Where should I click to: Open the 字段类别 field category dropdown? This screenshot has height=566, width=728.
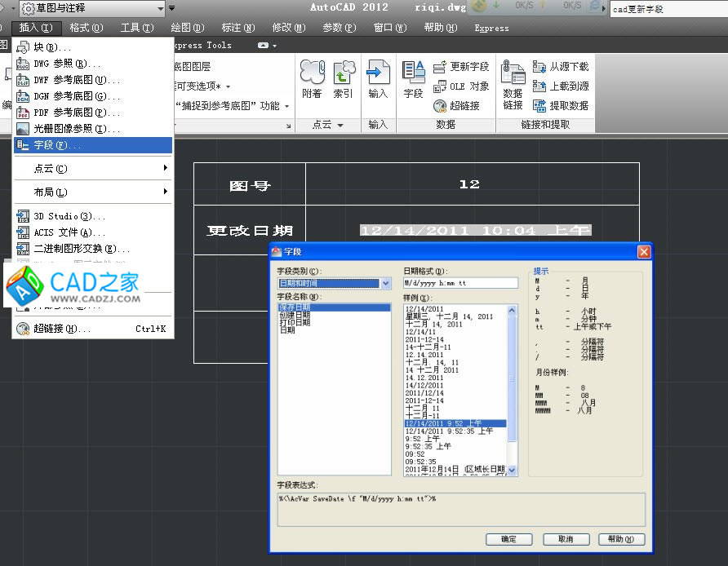pyautogui.click(x=385, y=284)
